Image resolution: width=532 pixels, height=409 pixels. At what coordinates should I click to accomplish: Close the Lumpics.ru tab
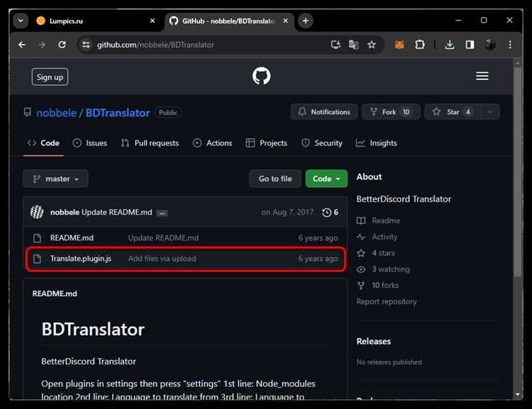click(x=153, y=21)
